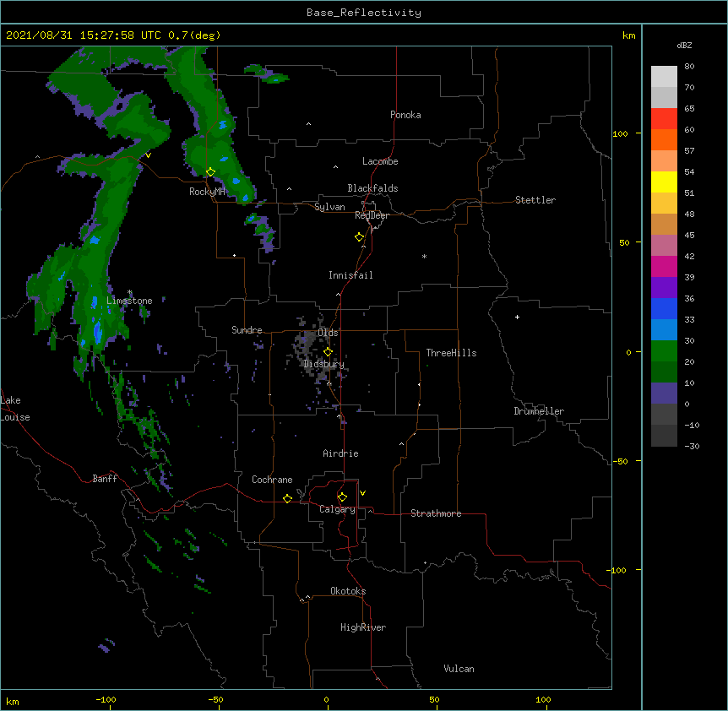Click the Calgary city label
Screen dimensions: 728x711
coord(337,509)
